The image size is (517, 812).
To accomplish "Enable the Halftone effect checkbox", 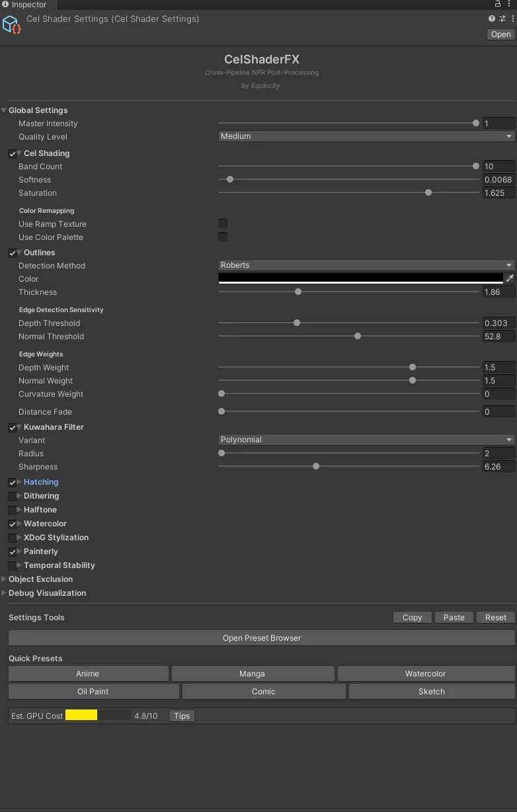I will [x=13, y=510].
